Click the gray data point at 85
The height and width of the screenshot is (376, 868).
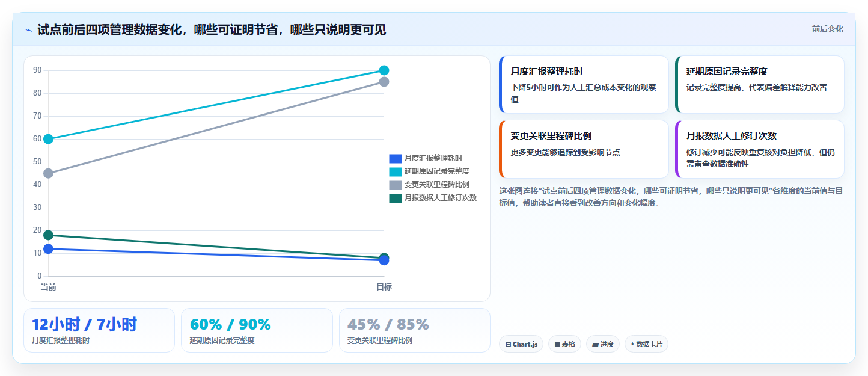[x=384, y=82]
